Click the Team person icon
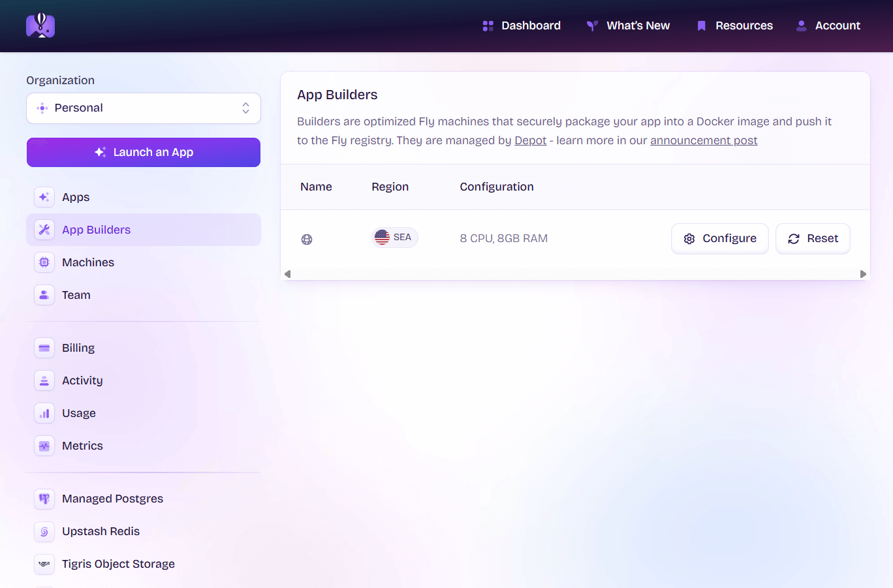Image resolution: width=893 pixels, height=588 pixels. pos(44,295)
